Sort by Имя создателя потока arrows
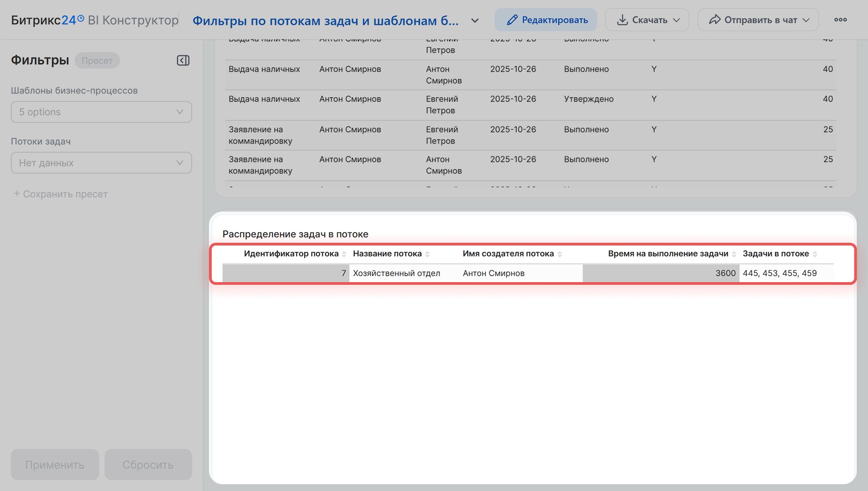Screen dimensions: 868x491 560,254
